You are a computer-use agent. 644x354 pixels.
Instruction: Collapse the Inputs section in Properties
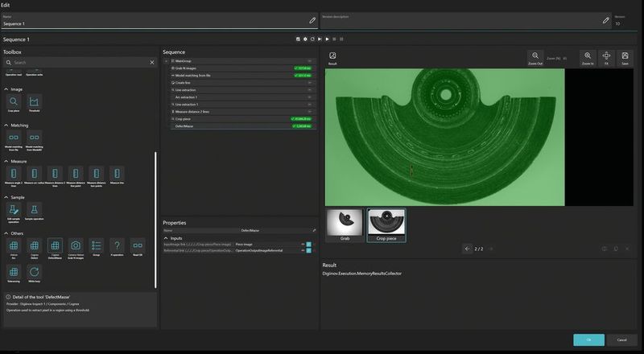coord(166,238)
